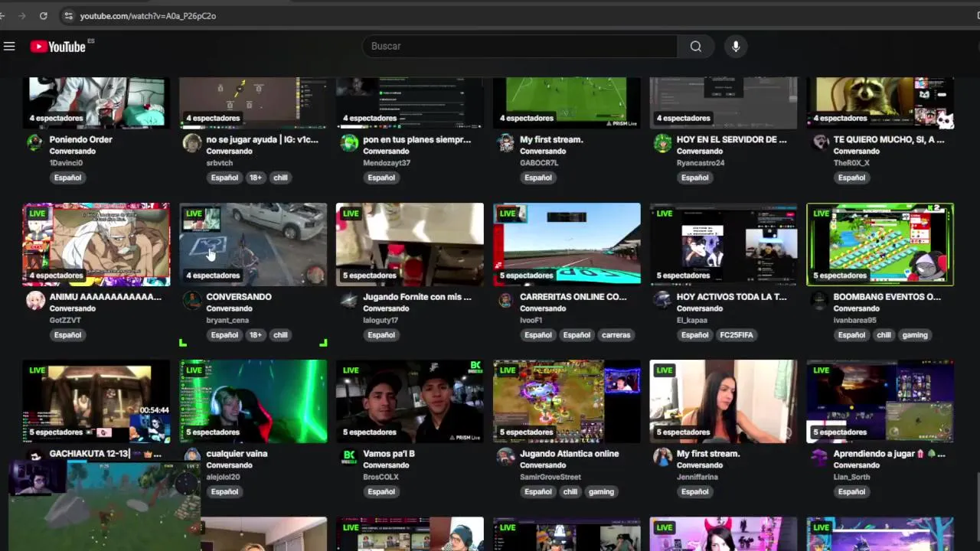Select the FC25FIFA tag under El_kapaa
This screenshot has height=551, width=980.
pos(737,335)
